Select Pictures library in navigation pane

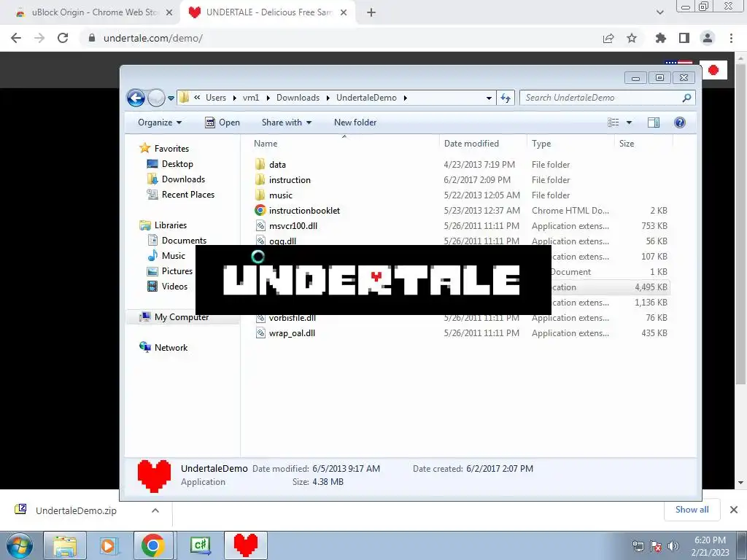pyautogui.click(x=170, y=271)
